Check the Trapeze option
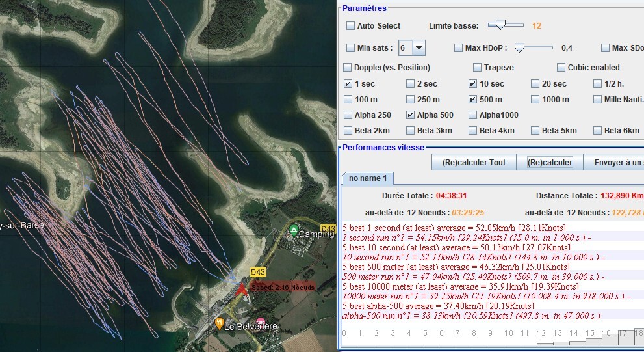The image size is (644, 352). point(477,68)
